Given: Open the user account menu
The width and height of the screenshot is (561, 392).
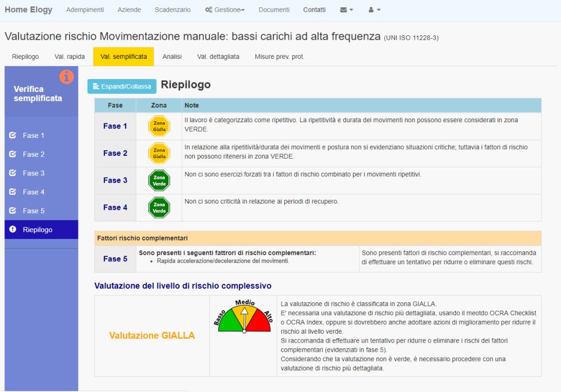Looking at the screenshot, I should [375, 10].
